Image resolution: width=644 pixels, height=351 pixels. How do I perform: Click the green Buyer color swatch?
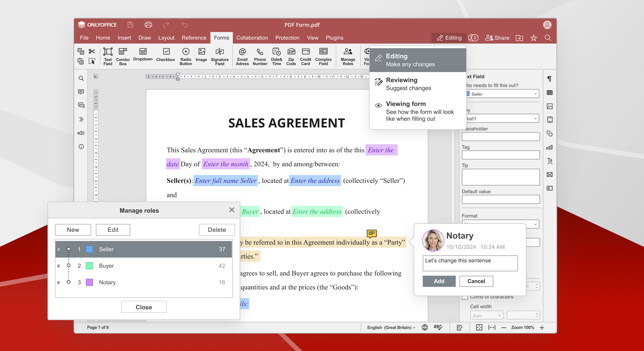[89, 266]
